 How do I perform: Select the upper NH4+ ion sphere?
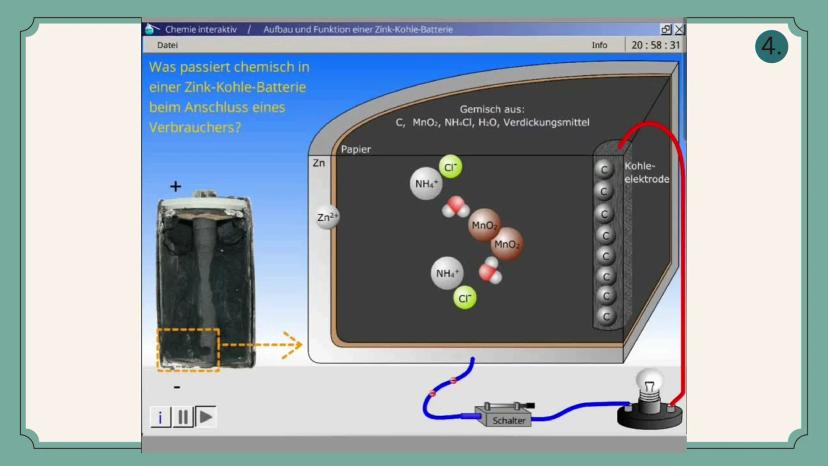click(x=426, y=184)
